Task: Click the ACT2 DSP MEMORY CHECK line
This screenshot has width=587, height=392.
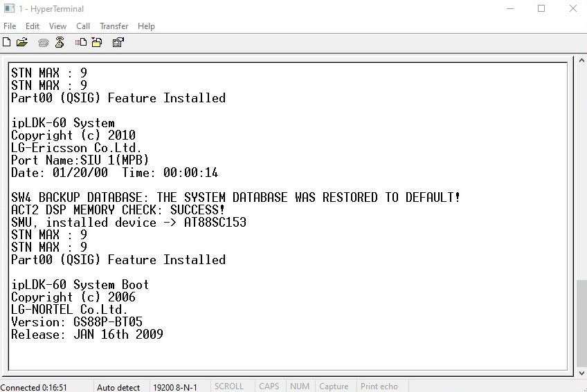Action: click(x=118, y=209)
